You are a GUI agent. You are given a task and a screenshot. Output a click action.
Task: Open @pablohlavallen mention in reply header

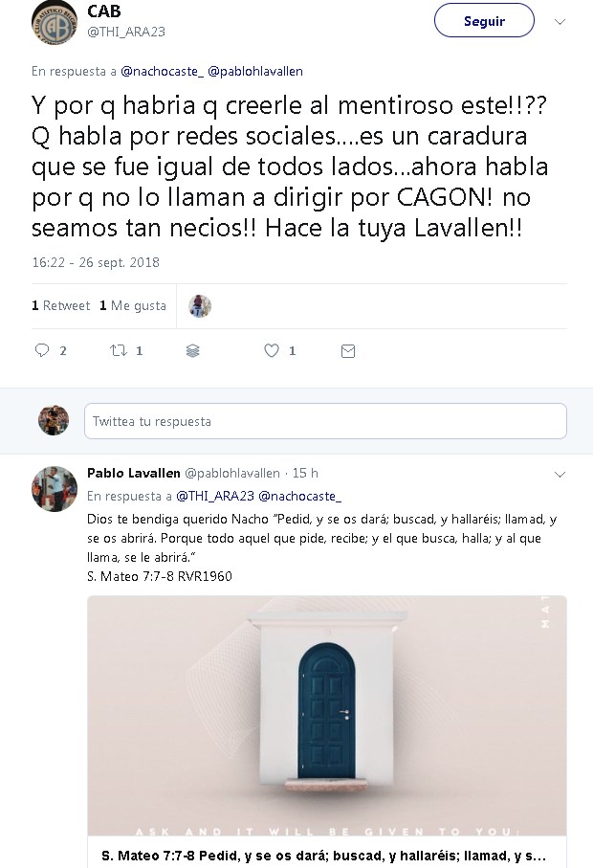(x=255, y=72)
